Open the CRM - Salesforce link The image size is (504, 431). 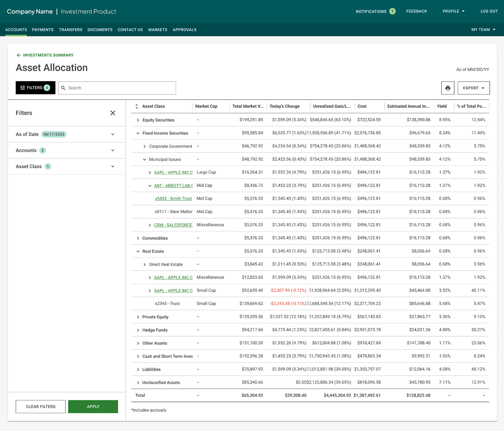tap(173, 225)
